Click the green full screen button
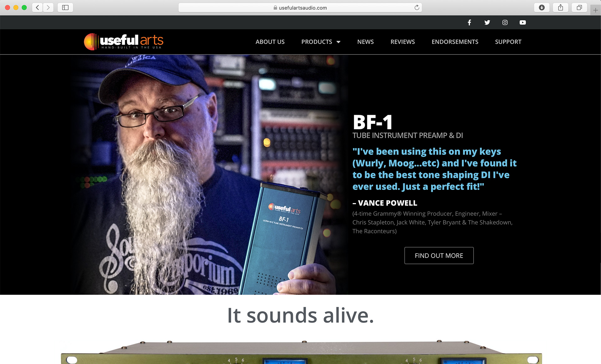 24,8
